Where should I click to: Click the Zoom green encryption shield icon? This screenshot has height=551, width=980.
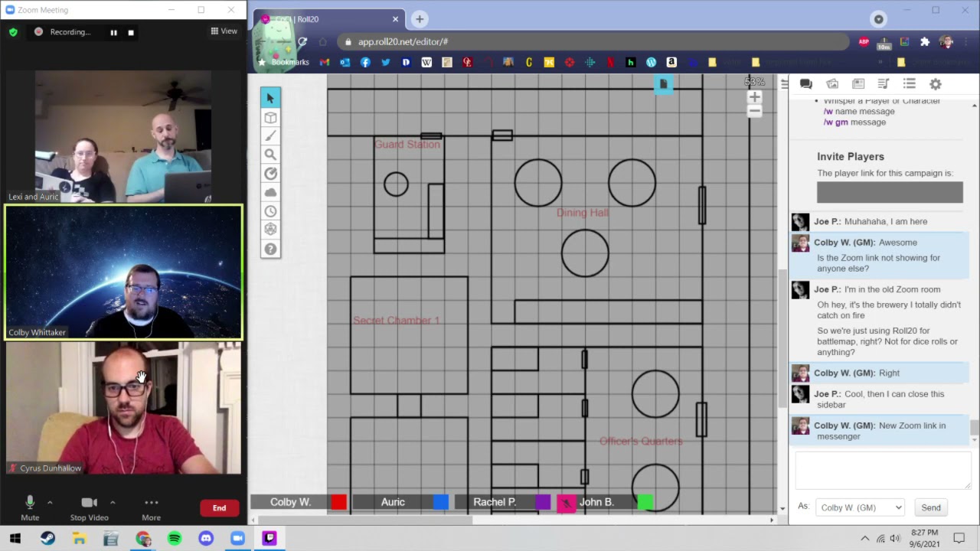click(x=13, y=32)
